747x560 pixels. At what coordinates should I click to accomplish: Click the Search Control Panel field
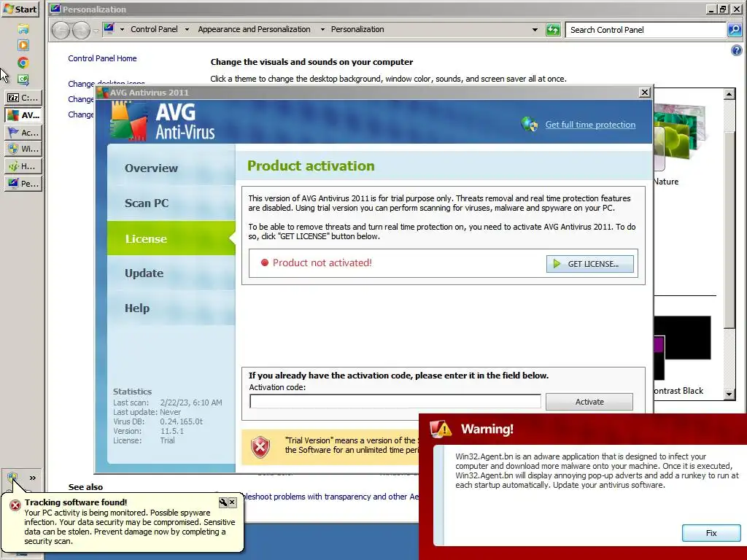646,30
